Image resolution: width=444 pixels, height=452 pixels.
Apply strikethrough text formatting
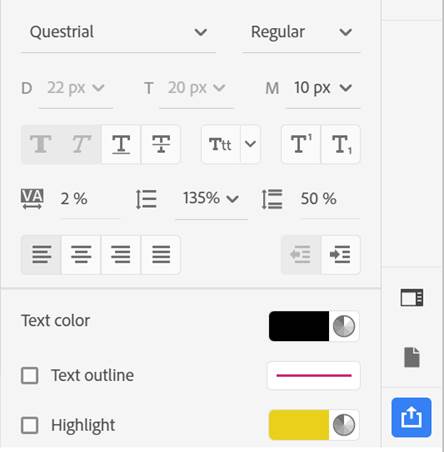[161, 144]
